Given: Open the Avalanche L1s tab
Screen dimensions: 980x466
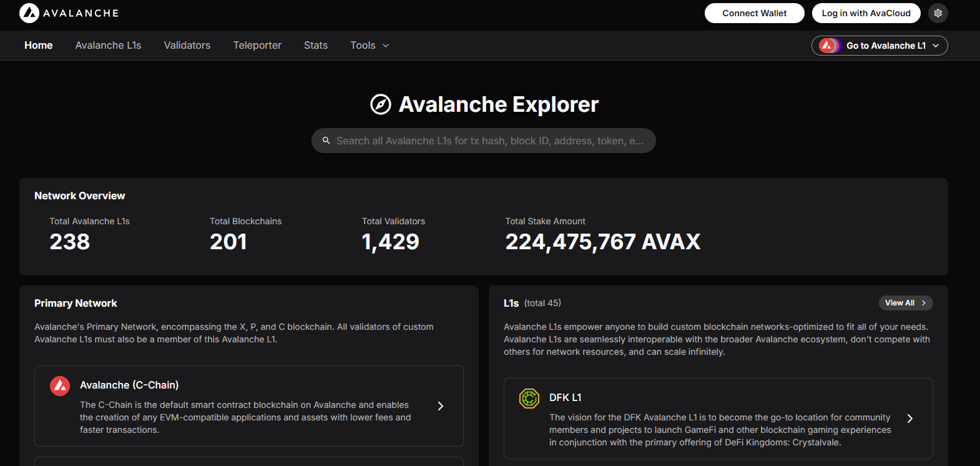Looking at the screenshot, I should 109,46.
